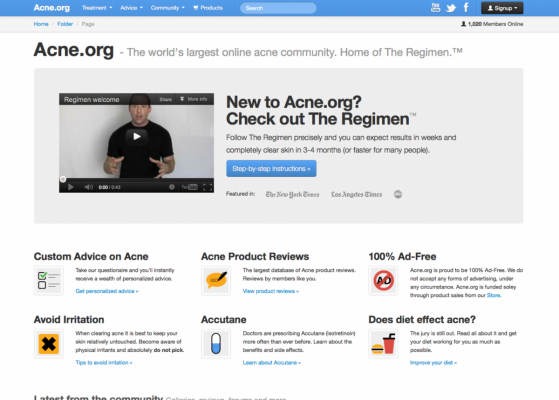Click the product reviews speech bubble icon
The height and width of the screenshot is (400, 559).
[x=216, y=281]
